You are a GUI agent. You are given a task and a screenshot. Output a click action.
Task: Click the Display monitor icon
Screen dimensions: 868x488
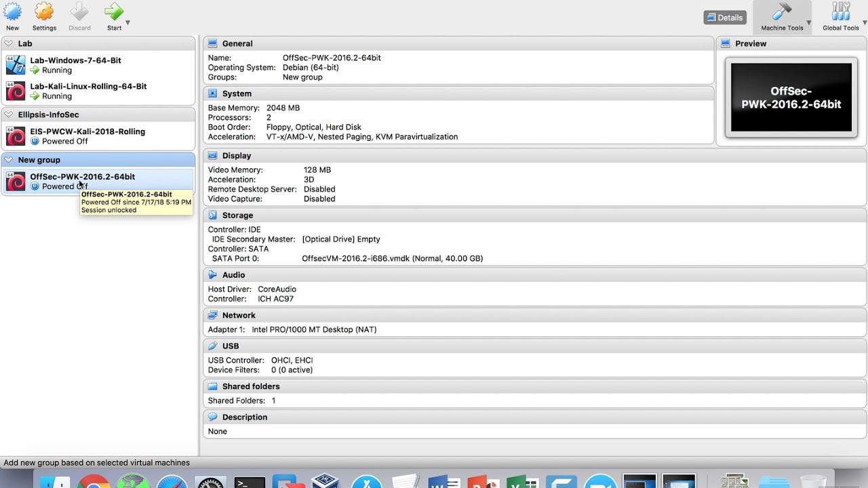213,155
